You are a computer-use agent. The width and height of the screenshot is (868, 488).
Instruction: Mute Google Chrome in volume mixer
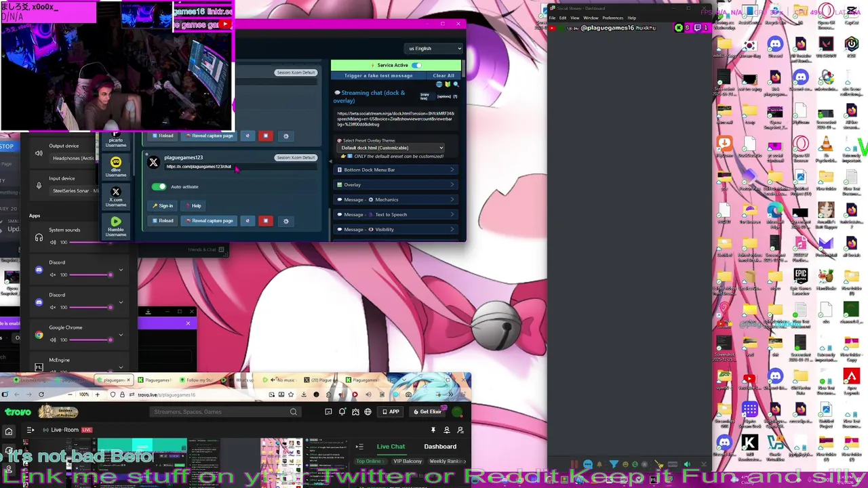pos(53,340)
